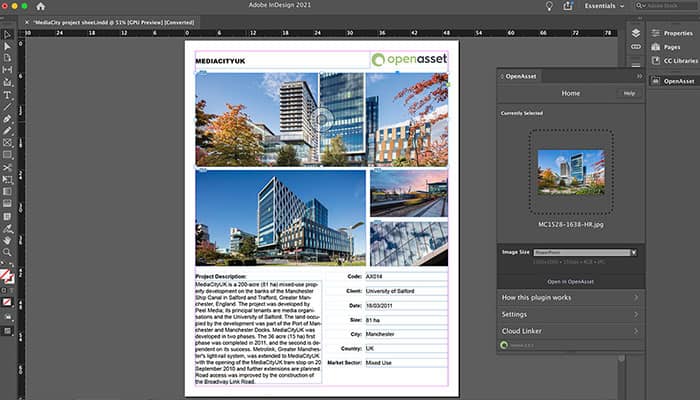Open the Stroke panel icon
Image resolution: width=700 pixels, height=400 pixels.
(636, 65)
